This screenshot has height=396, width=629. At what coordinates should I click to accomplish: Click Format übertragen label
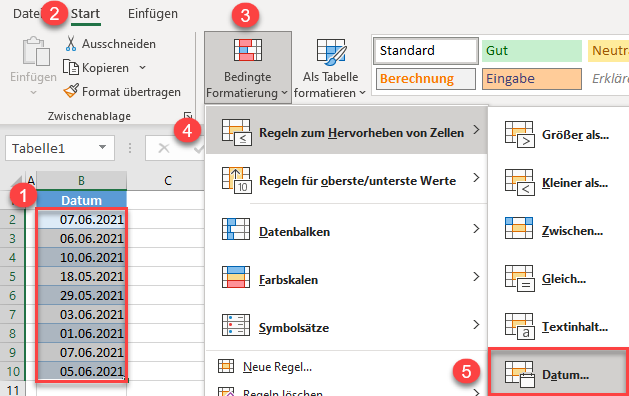tap(131, 92)
